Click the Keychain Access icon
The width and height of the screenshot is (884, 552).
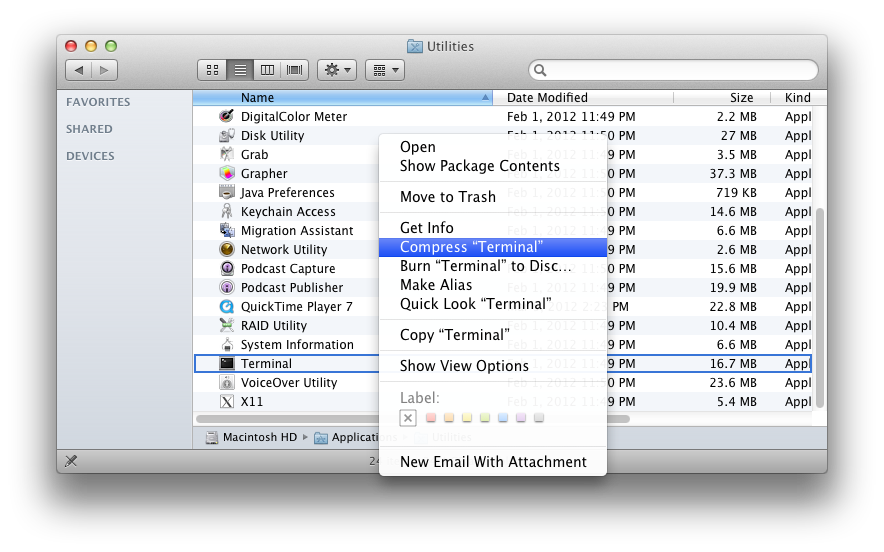tap(227, 211)
